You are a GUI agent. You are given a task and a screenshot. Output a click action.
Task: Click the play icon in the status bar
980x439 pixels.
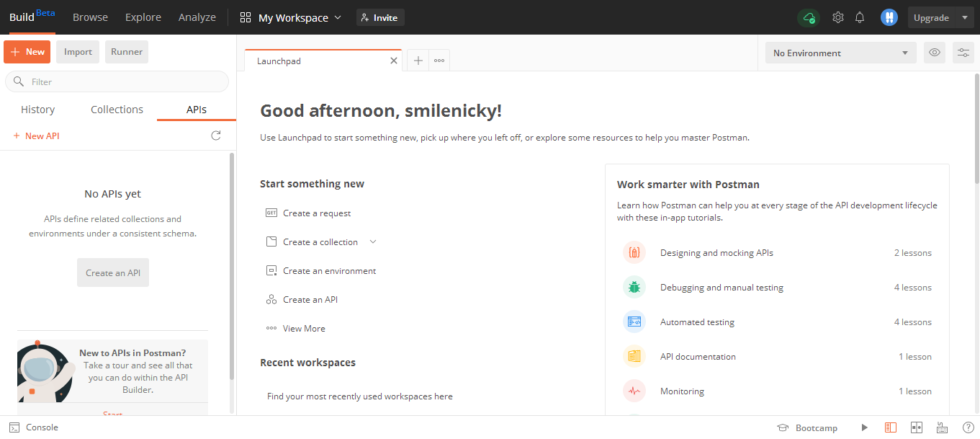coord(865,427)
